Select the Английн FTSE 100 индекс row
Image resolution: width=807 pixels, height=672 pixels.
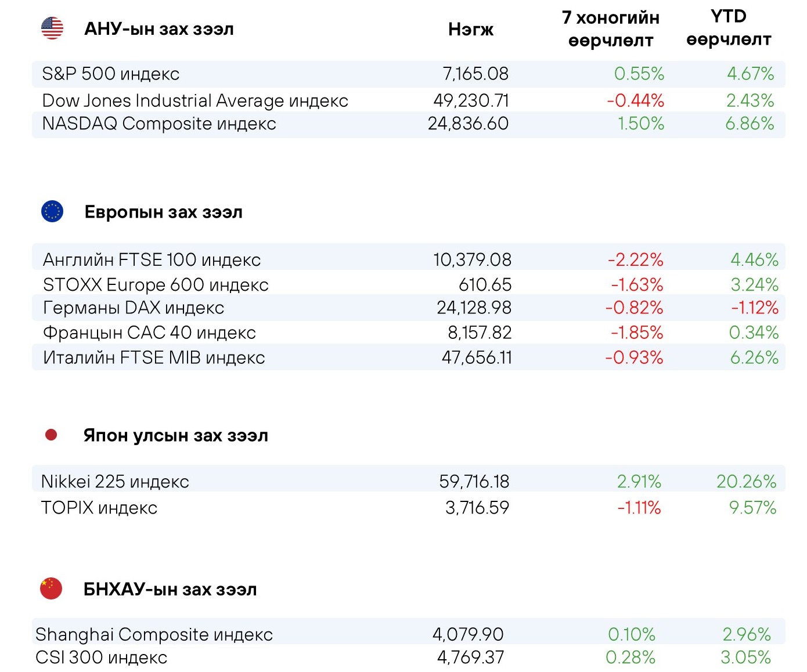pos(409,259)
